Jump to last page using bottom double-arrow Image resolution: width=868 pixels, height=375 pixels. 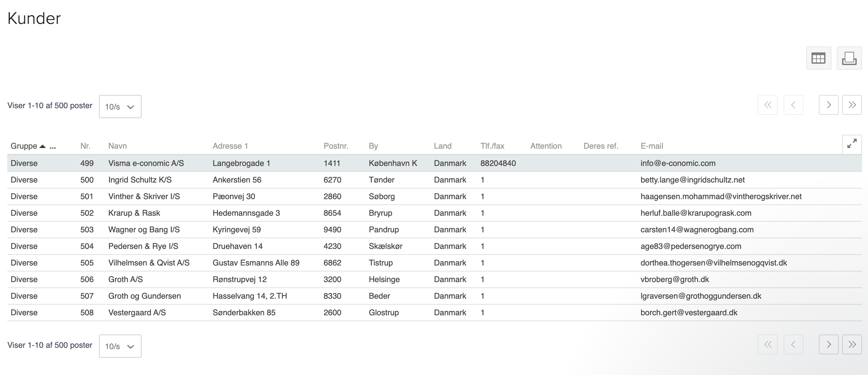(851, 344)
